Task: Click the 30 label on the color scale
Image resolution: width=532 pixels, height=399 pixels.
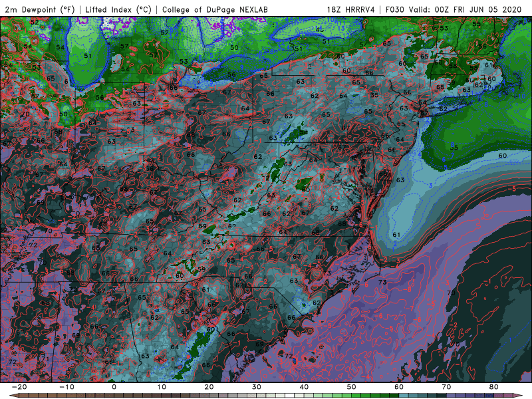Action: point(257,387)
